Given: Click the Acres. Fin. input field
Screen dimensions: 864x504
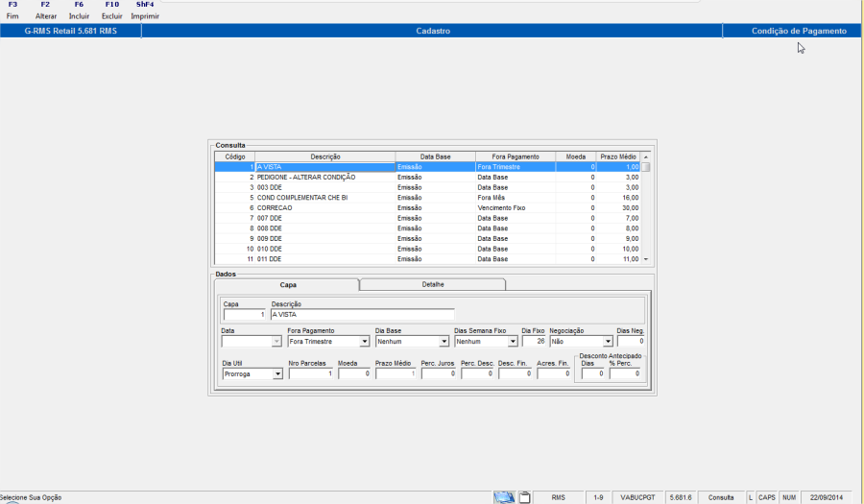Looking at the screenshot, I should click(554, 374).
